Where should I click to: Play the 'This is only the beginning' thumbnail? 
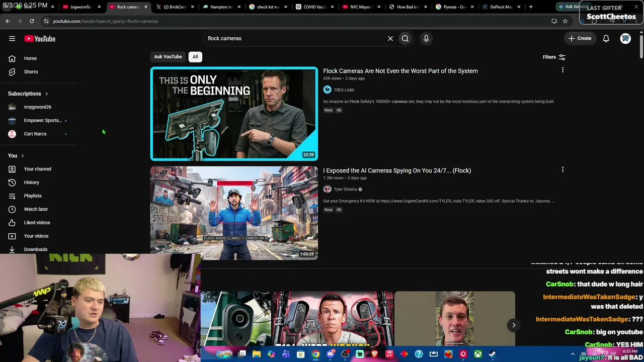point(234,114)
